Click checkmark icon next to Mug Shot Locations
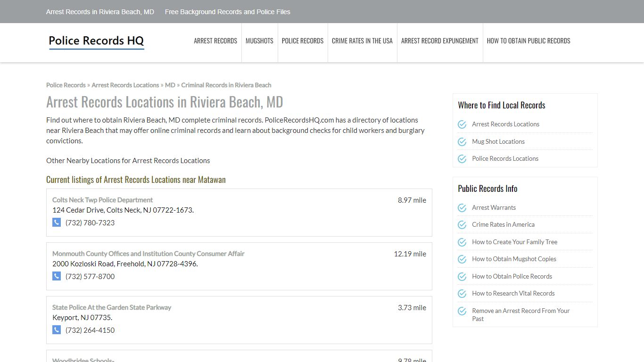This screenshot has height=362, width=644. point(462,141)
